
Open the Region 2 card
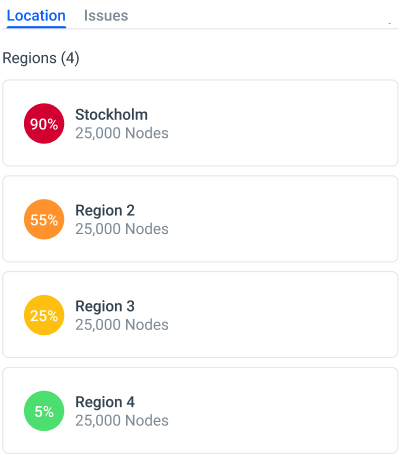pos(200,219)
